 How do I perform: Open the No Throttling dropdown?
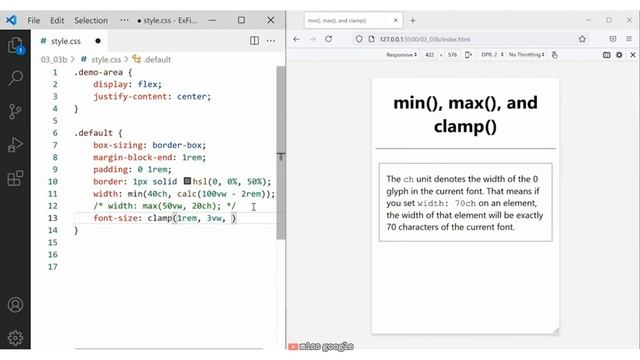pos(527,55)
